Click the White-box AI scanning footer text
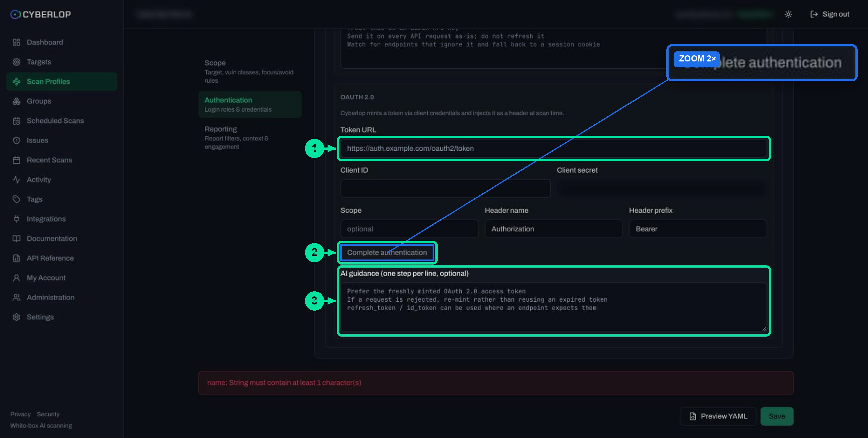Image resolution: width=868 pixels, height=438 pixels. (x=41, y=425)
